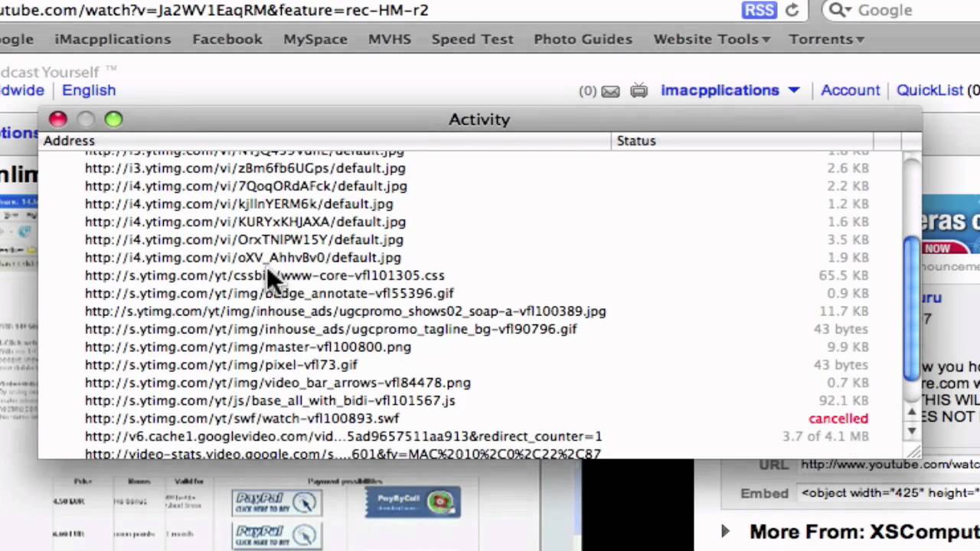Screen dimensions: 980x551
Task: Click the upper PayPal buy button in page
Action: pyautogui.click(x=277, y=502)
